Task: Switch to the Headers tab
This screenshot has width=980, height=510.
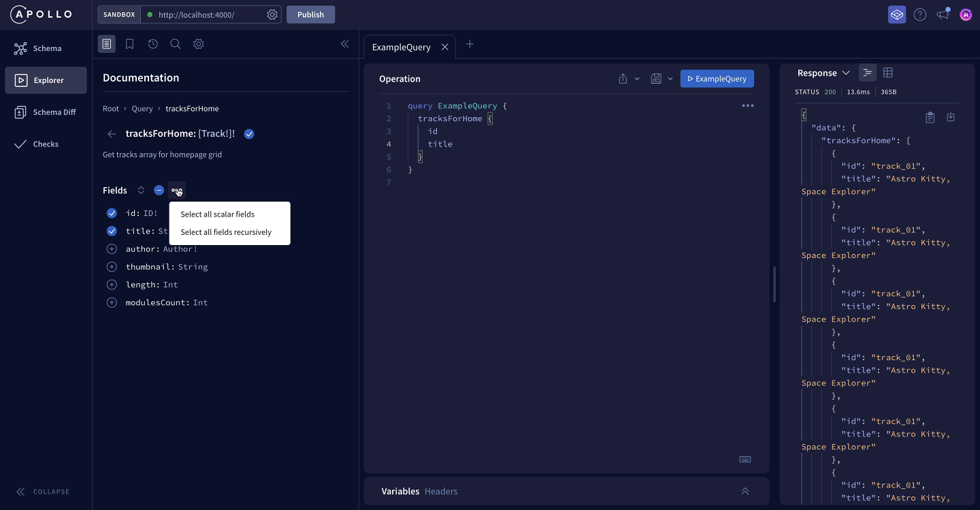Action: pos(441,492)
